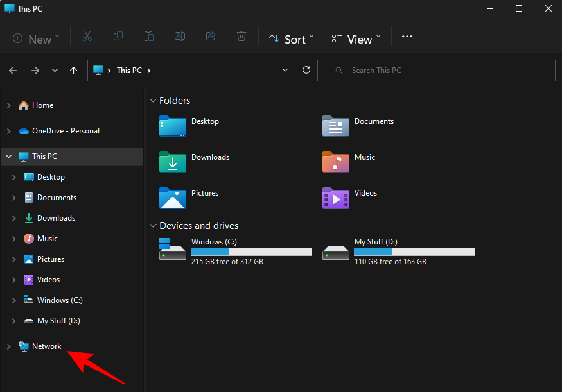Copy using the toolbar Copy icon
562x392 pixels.
pyautogui.click(x=118, y=37)
